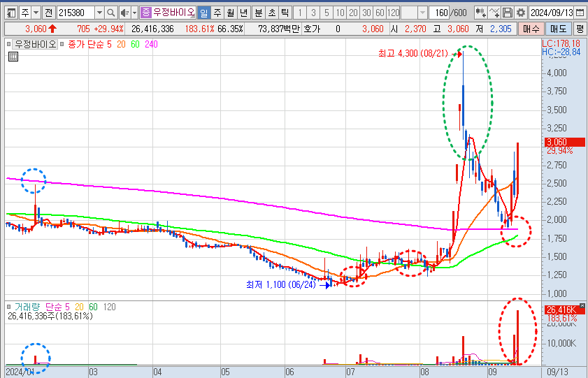Click the red 3,060 current price tag on axis
588x378 pixels.
(565, 142)
